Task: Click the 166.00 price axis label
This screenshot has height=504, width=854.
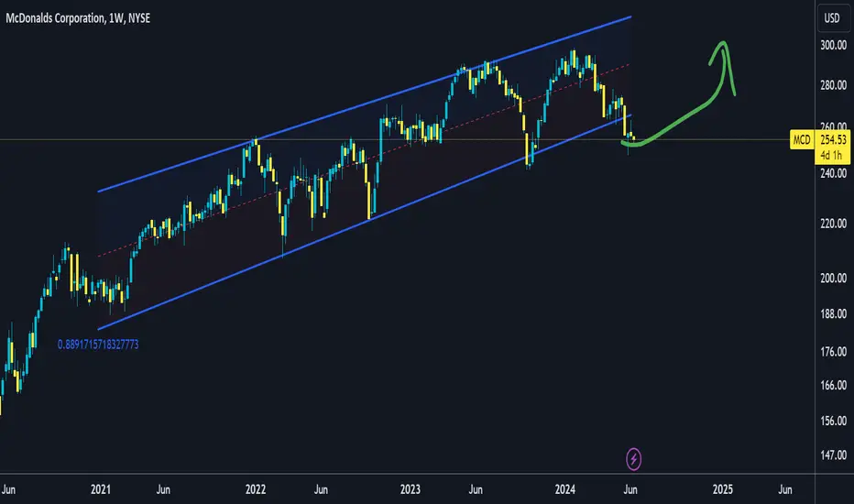Action: click(833, 385)
